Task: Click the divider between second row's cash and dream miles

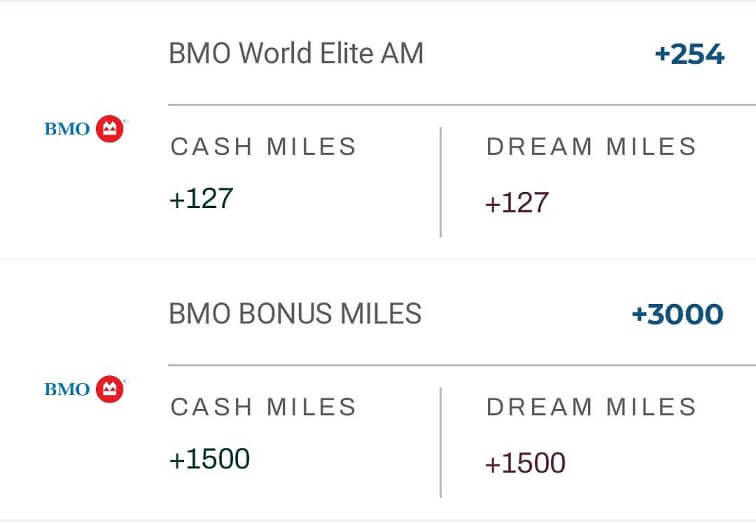Action: click(441, 443)
